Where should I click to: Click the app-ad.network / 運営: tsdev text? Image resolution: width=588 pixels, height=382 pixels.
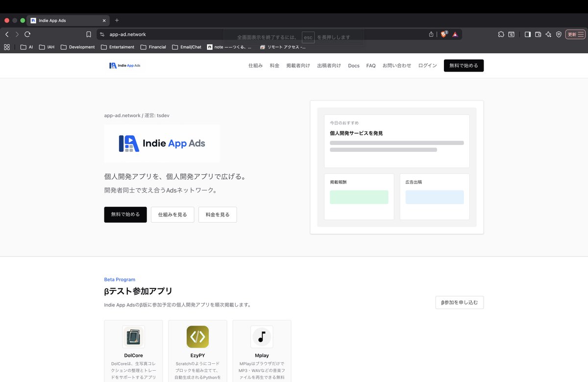click(x=137, y=116)
